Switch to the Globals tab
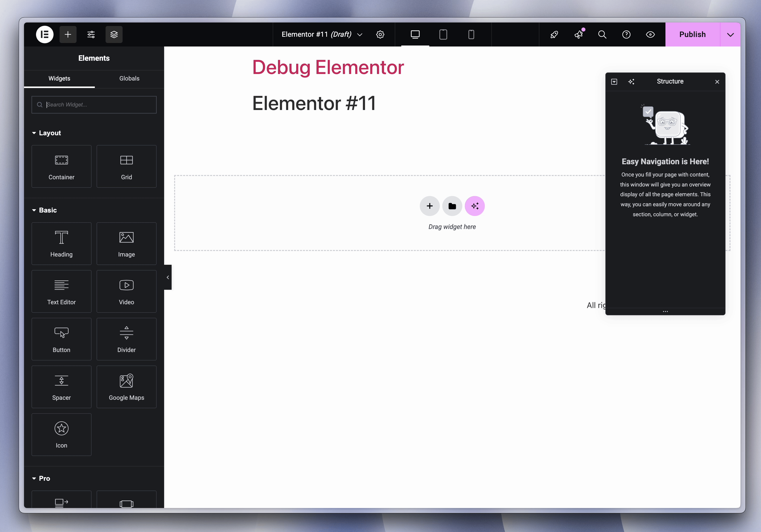 pos(129,78)
